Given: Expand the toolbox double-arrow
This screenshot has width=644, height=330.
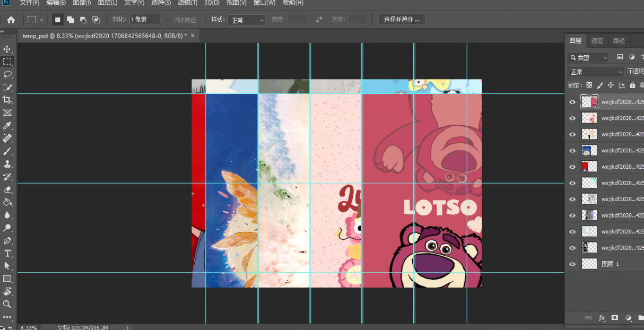Looking at the screenshot, I should click(2, 31).
